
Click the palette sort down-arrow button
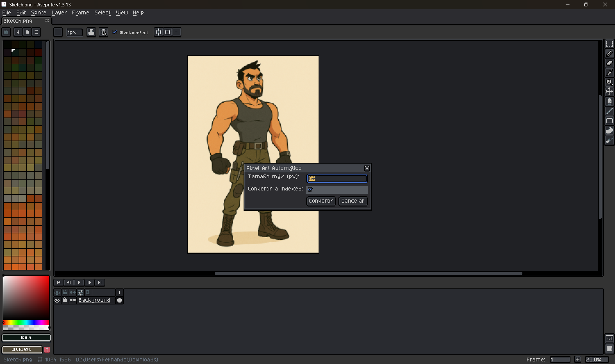[18, 32]
